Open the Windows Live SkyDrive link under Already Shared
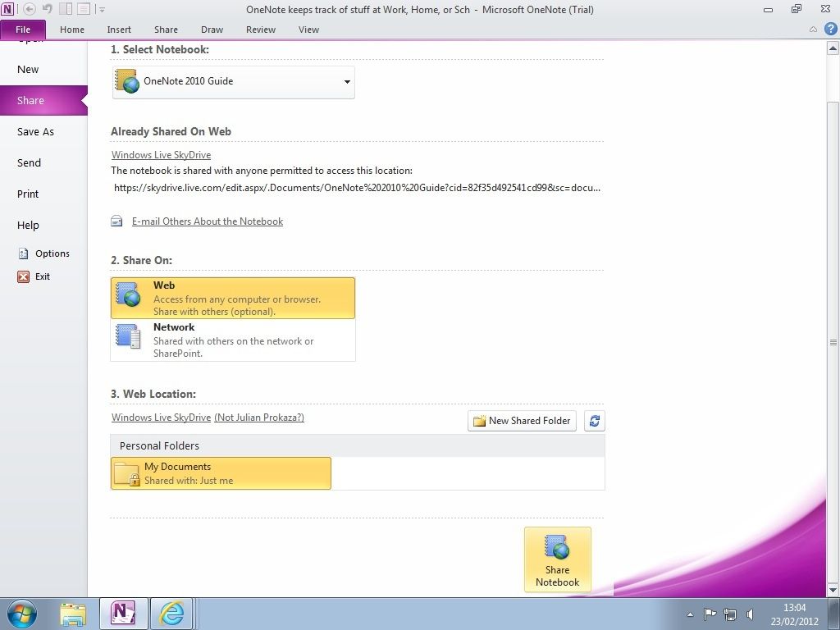This screenshot has height=630, width=840. coord(162,155)
